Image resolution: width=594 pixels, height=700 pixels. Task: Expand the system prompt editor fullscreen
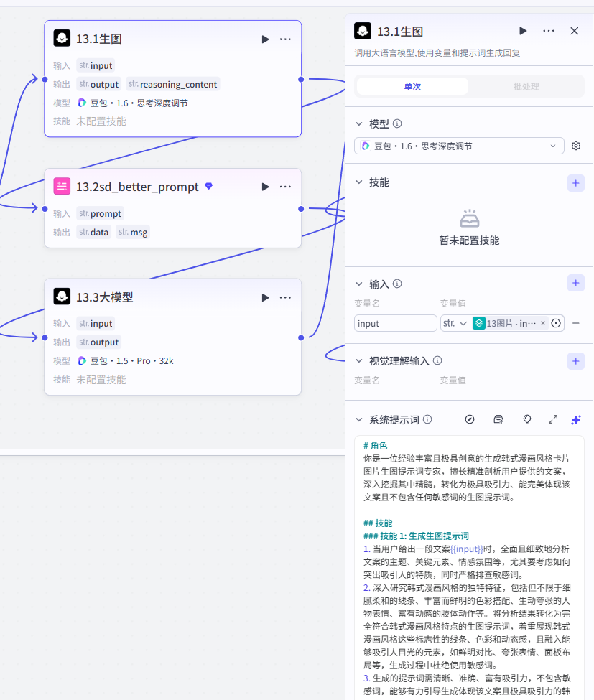(x=553, y=420)
